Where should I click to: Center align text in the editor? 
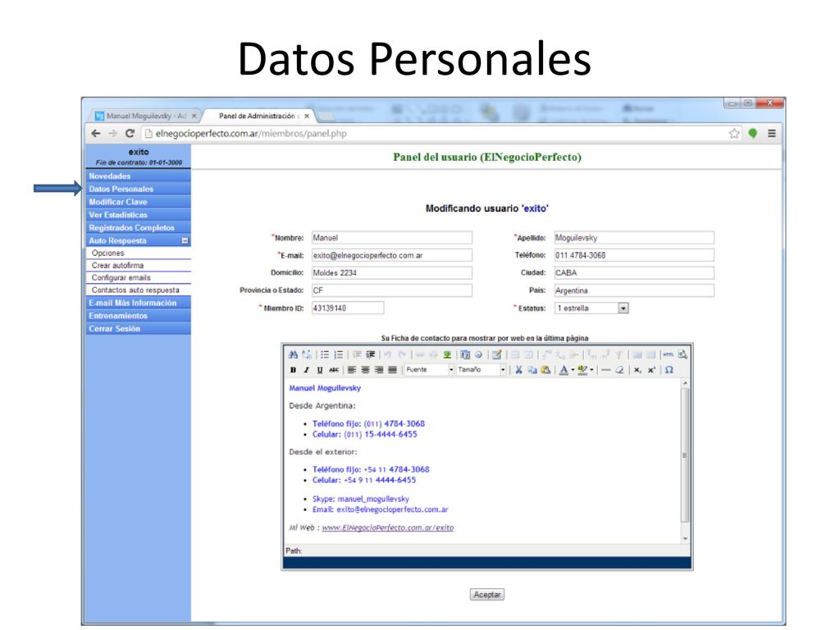pos(365,370)
